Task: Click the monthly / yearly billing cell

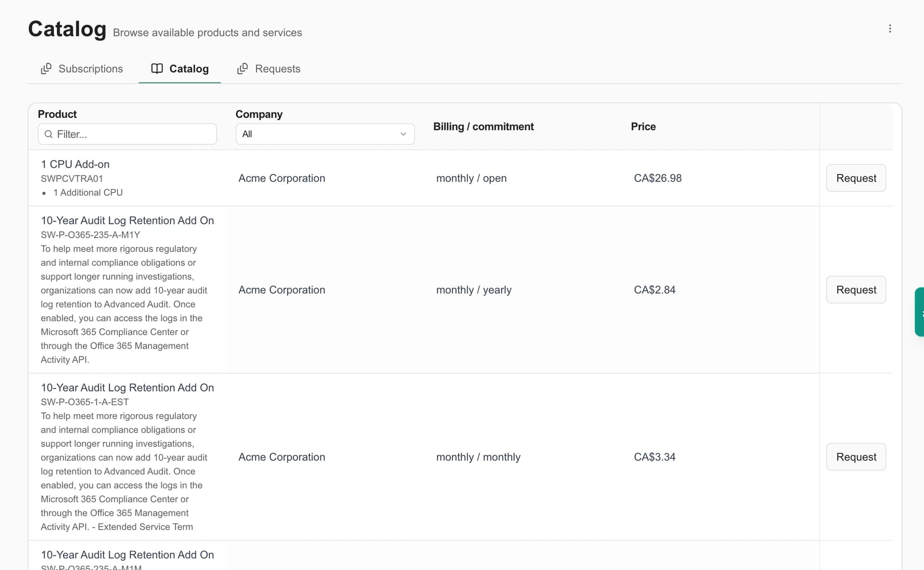Action: (474, 290)
